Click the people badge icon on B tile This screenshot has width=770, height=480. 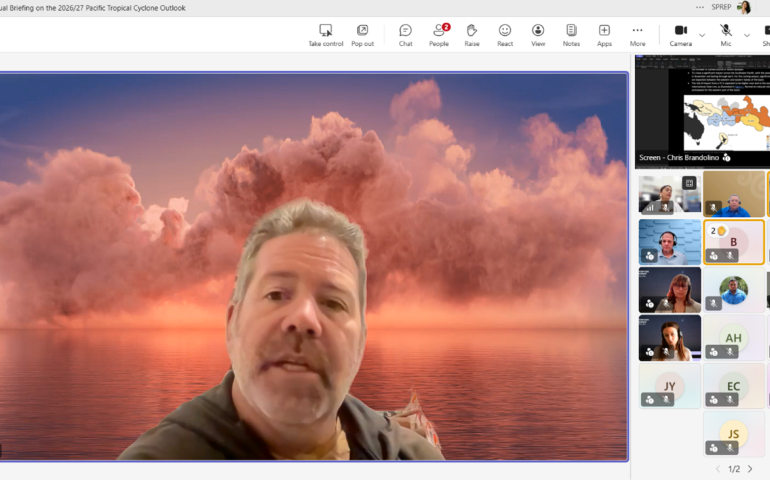(714, 255)
